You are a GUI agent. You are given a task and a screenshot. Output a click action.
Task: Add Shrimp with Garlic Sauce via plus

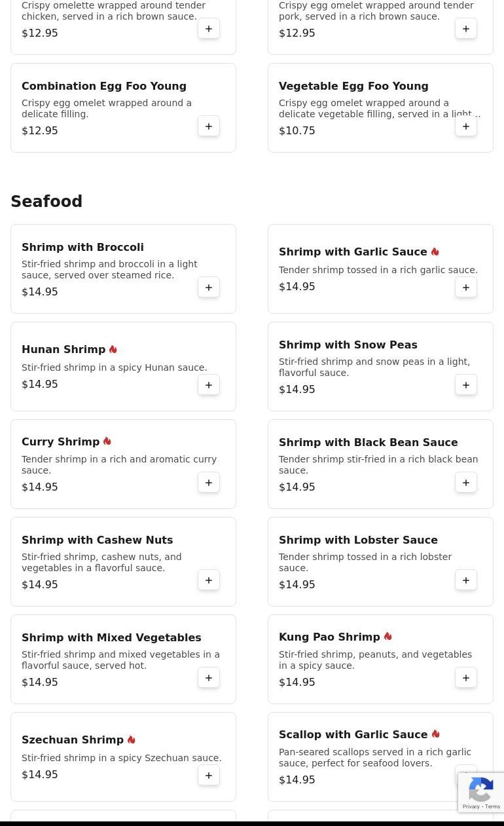[466, 288]
